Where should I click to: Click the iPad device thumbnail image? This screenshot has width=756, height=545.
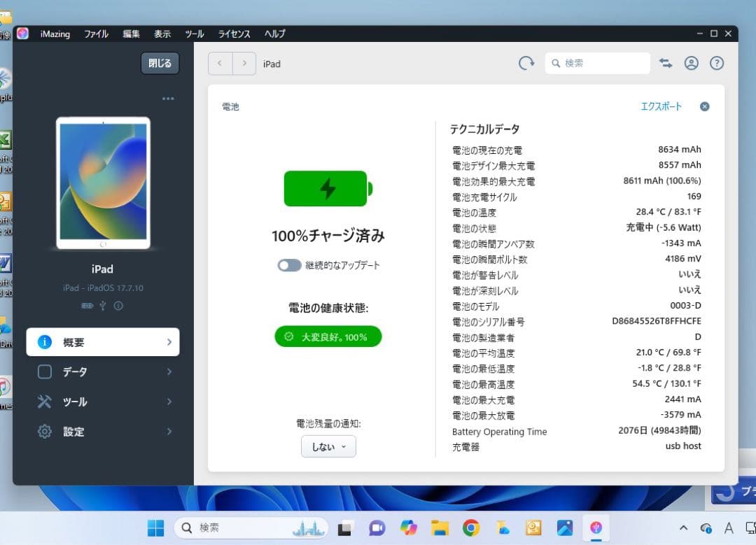click(103, 183)
